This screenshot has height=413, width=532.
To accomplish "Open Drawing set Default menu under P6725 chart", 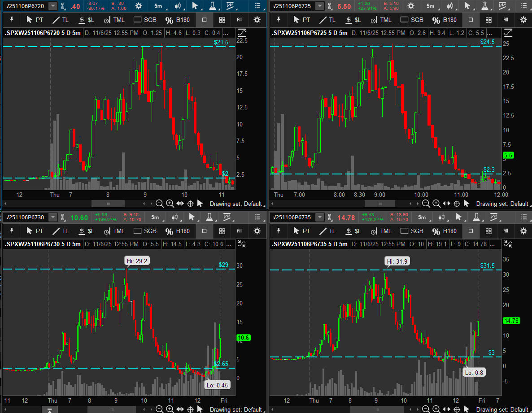I will point(501,204).
